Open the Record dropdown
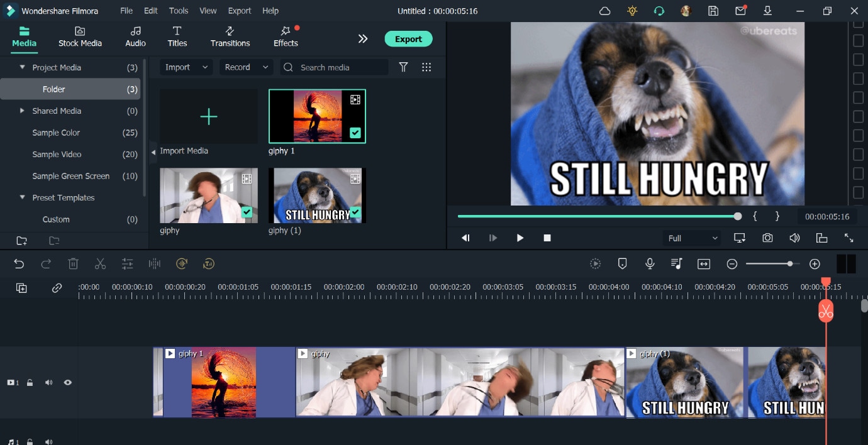 [x=246, y=67]
